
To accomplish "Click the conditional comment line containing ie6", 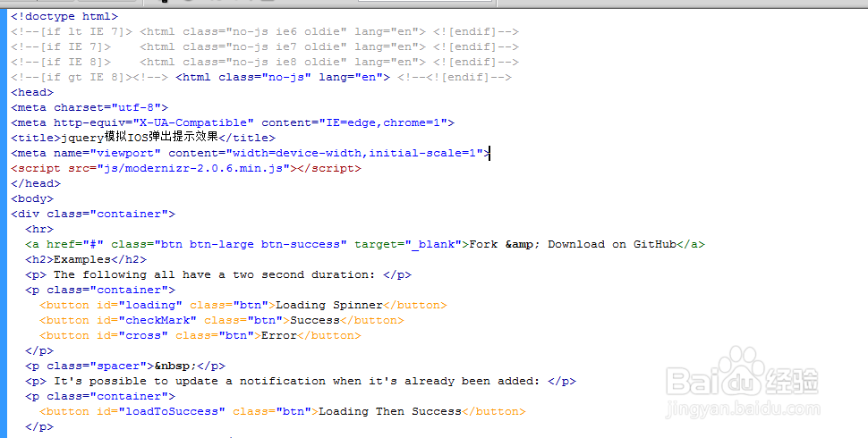I will pyautogui.click(x=265, y=31).
